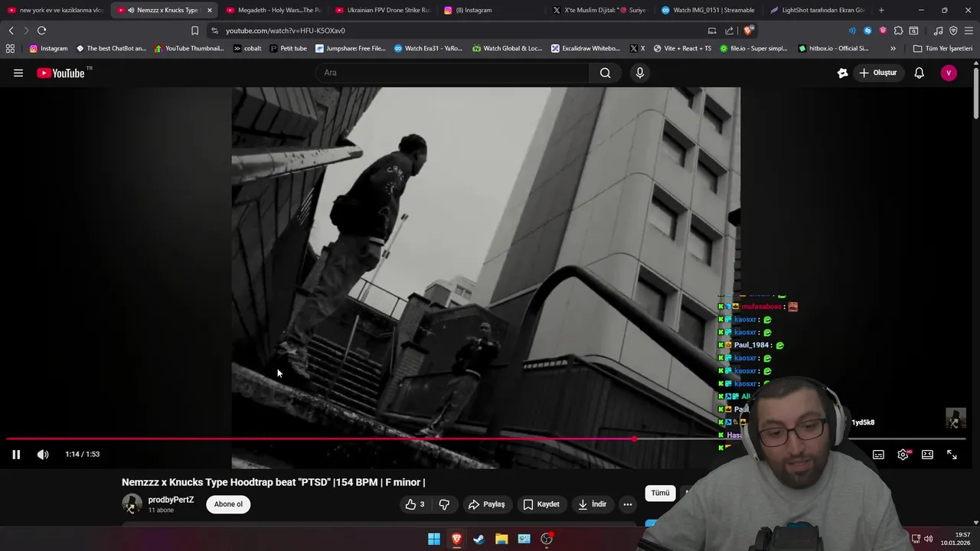Open the prodbyPertZ channel name link
The image size is (980, 551).
pyautogui.click(x=171, y=500)
